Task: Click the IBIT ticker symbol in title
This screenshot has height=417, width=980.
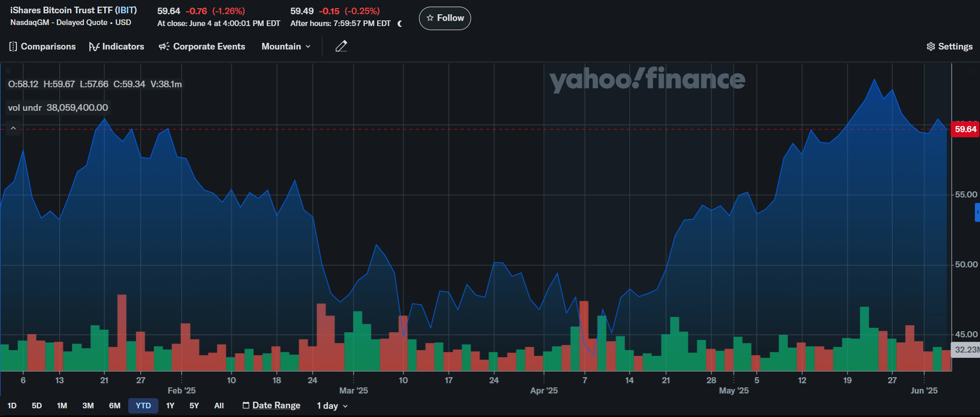Action: pos(126,10)
